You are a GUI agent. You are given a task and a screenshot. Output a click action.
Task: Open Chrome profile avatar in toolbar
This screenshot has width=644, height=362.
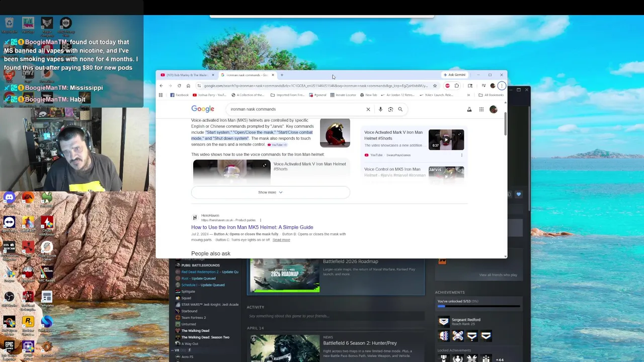pos(493,86)
